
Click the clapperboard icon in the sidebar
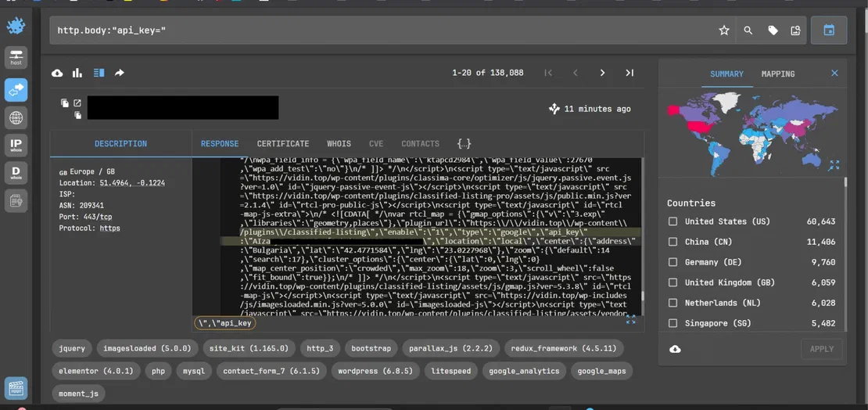tap(16, 388)
